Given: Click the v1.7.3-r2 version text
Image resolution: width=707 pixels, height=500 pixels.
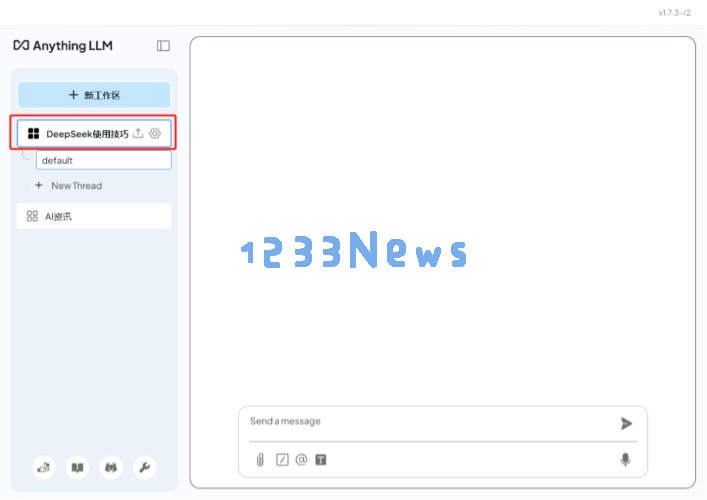Looking at the screenshot, I should click(x=674, y=13).
